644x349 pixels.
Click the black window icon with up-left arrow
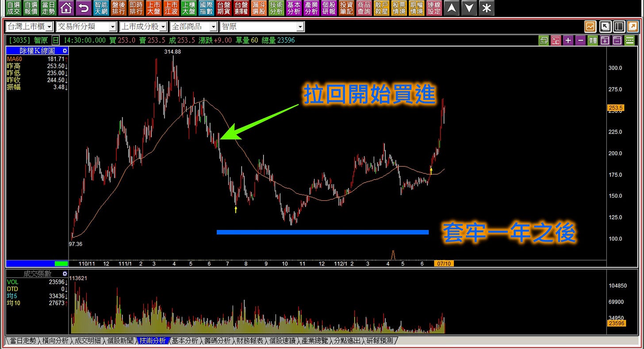click(x=605, y=27)
